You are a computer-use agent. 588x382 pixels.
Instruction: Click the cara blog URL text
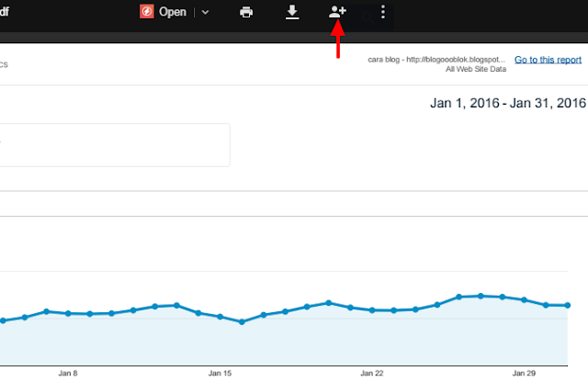point(436,60)
